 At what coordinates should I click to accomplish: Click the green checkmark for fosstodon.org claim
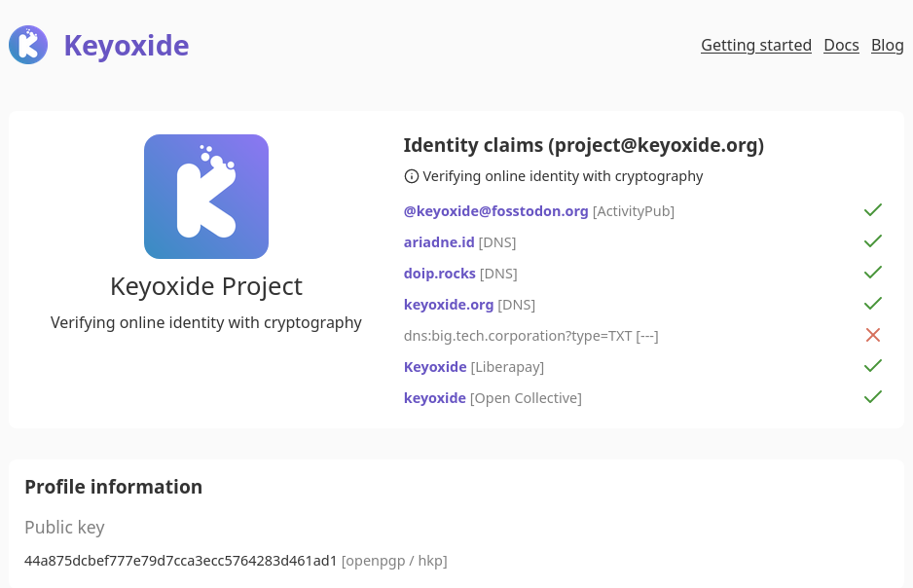[x=873, y=210]
